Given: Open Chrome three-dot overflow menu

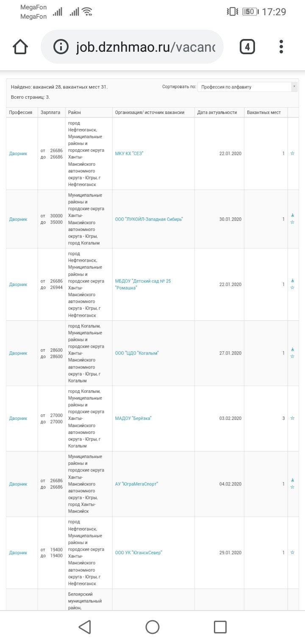Looking at the screenshot, I should pyautogui.click(x=281, y=47).
